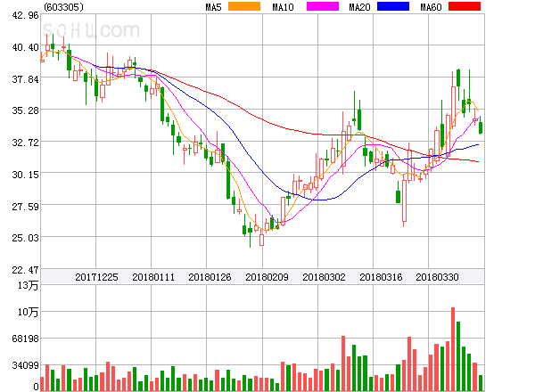Click the 37.84 price axis label
The height and width of the screenshot is (392, 535).
tap(26, 79)
